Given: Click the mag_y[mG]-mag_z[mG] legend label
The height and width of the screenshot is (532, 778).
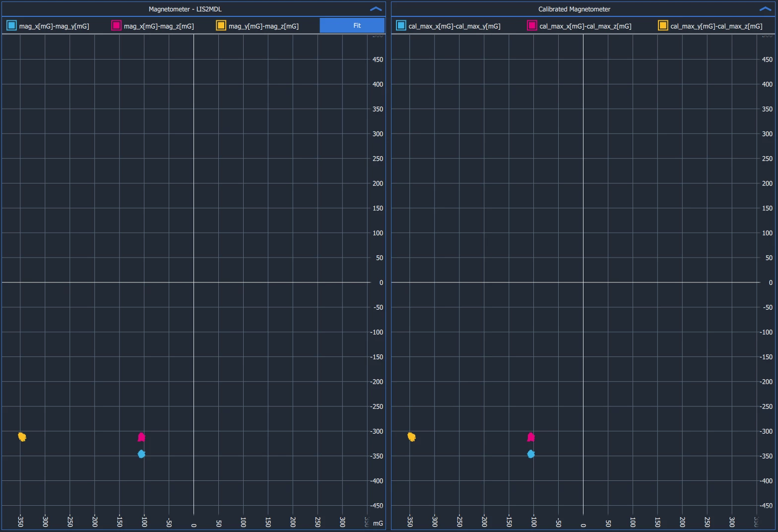Looking at the screenshot, I should pyautogui.click(x=263, y=26).
